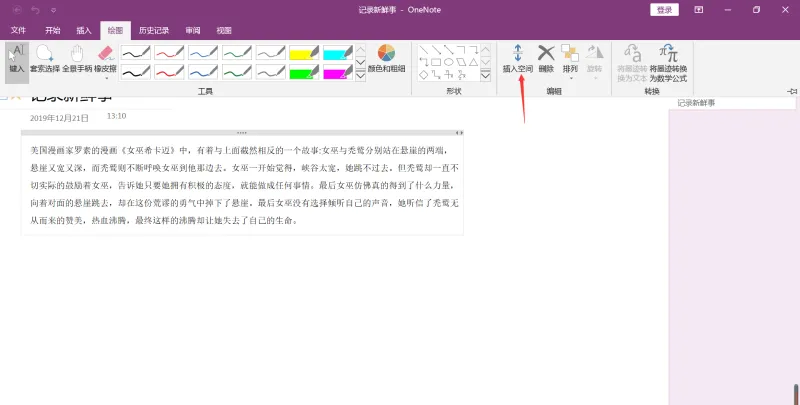Click the undo arrow in title bar
This screenshot has height=405, width=800.
(x=35, y=10)
